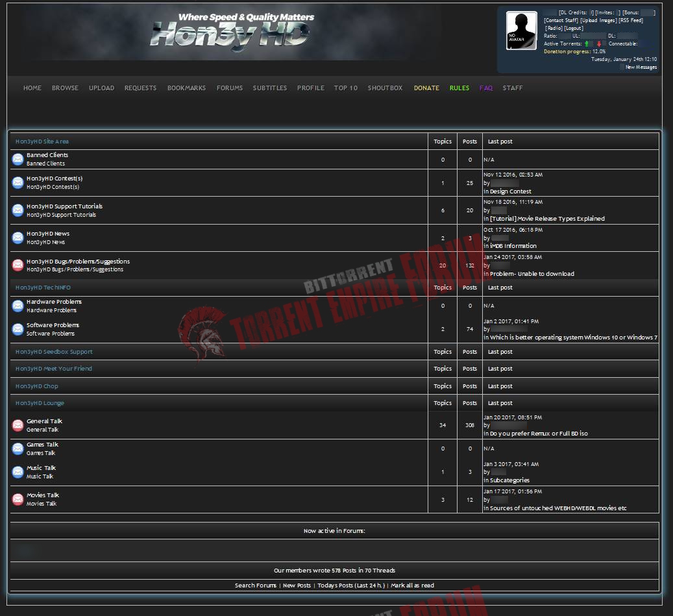Click Mark all as read

coord(412,585)
